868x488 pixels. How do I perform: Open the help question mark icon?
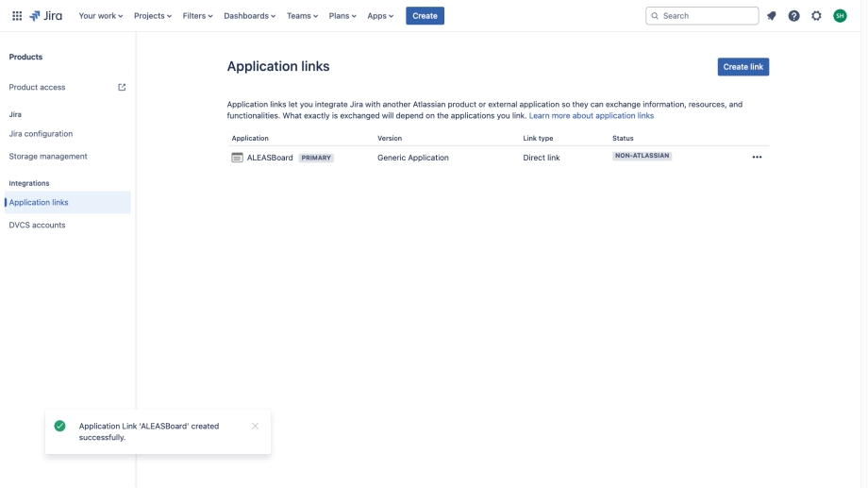[x=793, y=16]
